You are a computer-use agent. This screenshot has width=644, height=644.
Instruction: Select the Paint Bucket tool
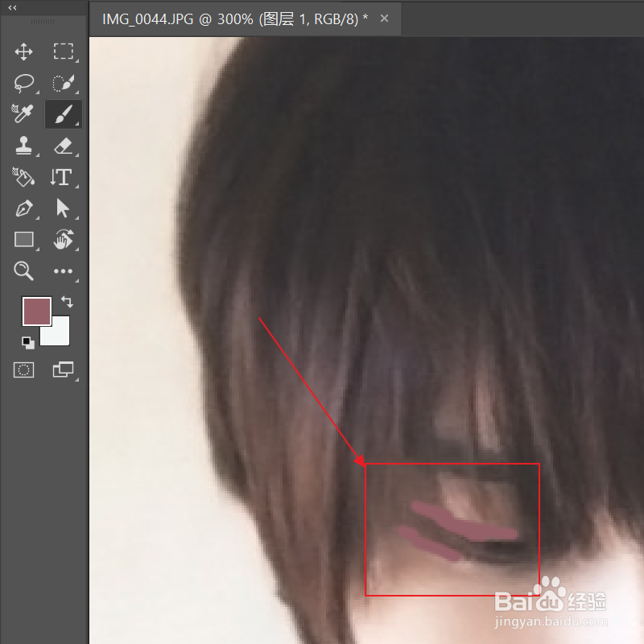click(23, 177)
